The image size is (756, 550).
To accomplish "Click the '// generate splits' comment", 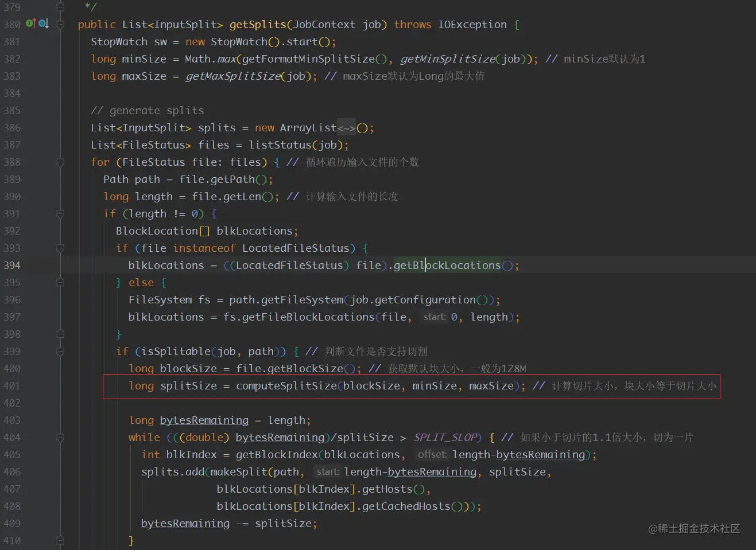I will click(x=147, y=111).
